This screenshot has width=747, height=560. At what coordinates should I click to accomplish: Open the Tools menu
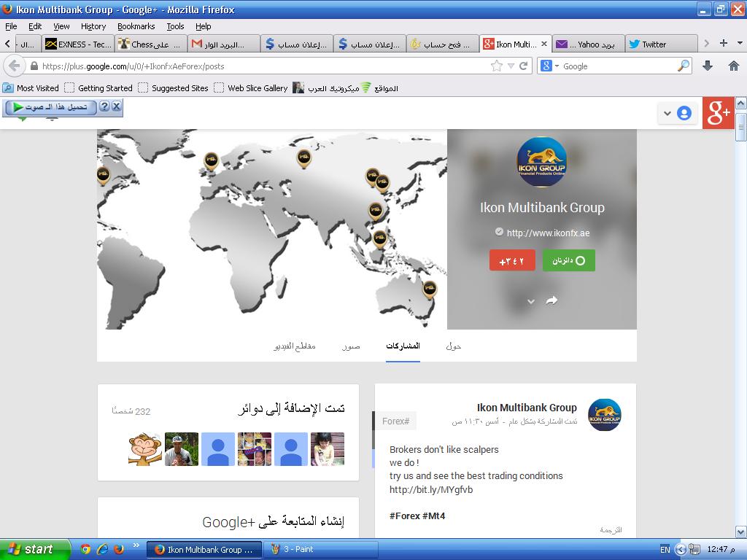[x=175, y=26]
